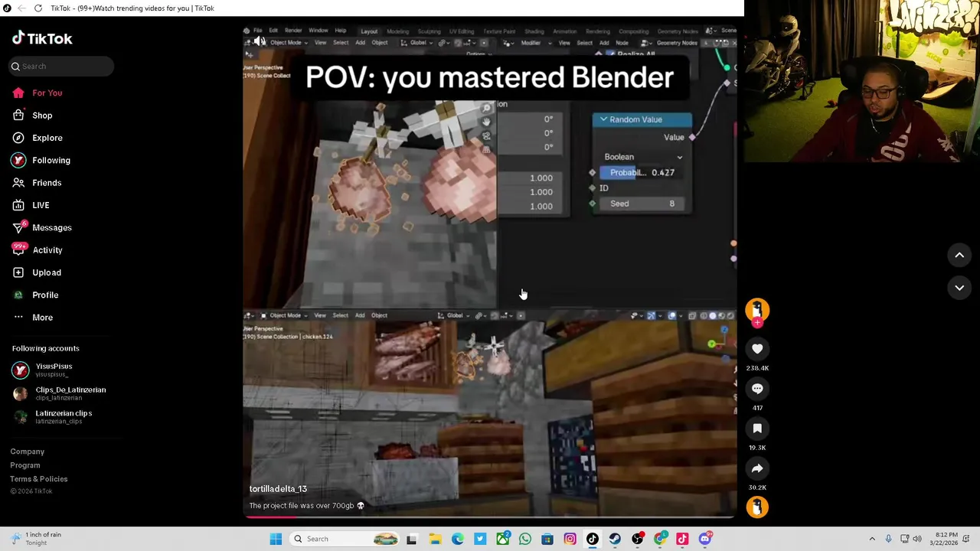
Task: Open the Twitter app in taskbar
Action: point(480,539)
